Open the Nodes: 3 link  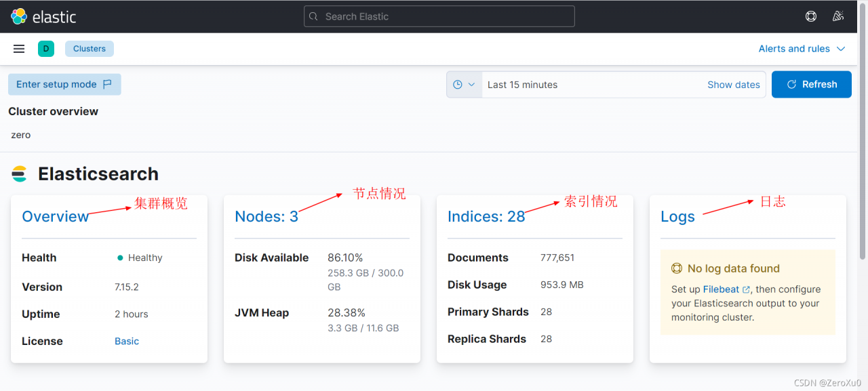point(267,216)
